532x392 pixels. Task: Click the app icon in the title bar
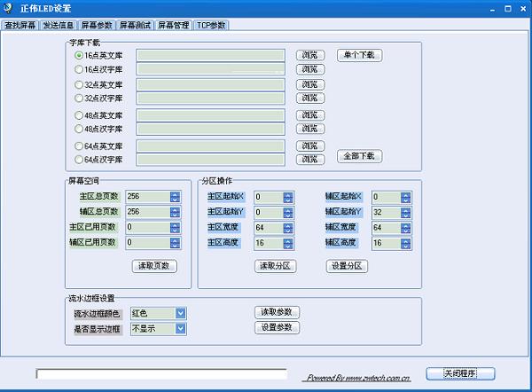click(x=8, y=8)
